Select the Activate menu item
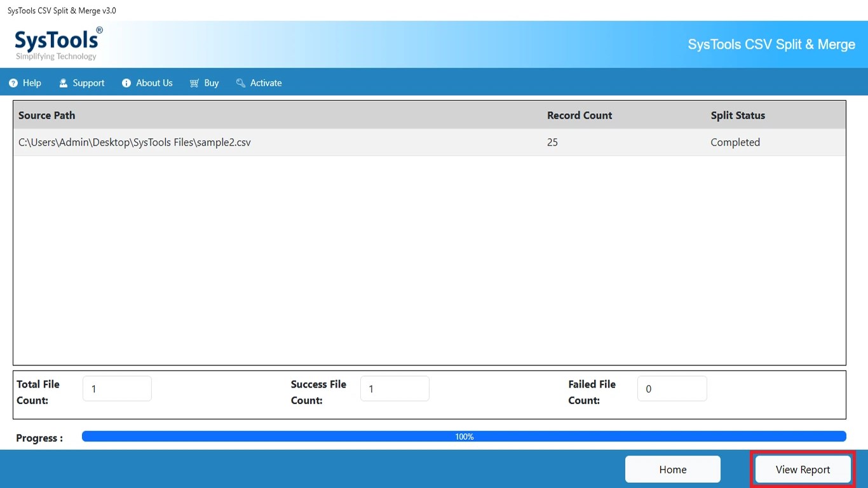Image resolution: width=868 pixels, height=488 pixels. coord(259,83)
